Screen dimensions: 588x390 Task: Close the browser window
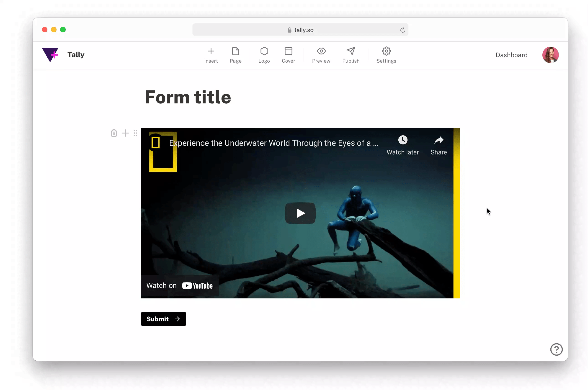tap(44, 30)
